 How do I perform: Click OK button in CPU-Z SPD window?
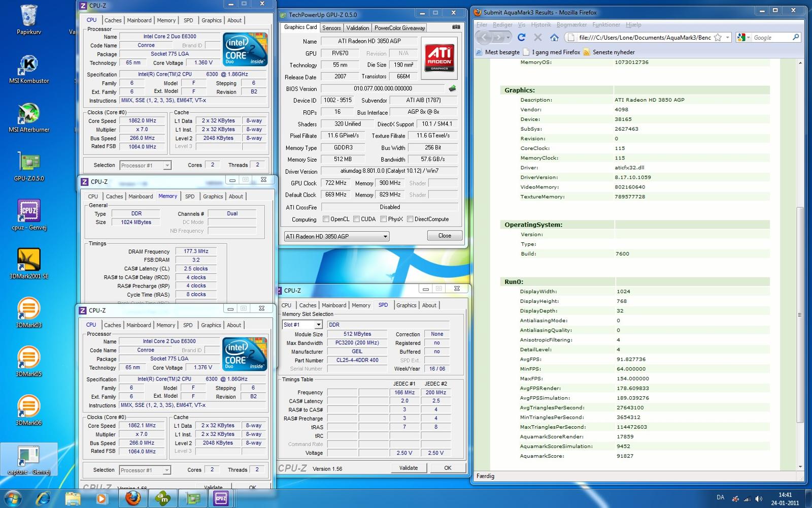(x=448, y=468)
